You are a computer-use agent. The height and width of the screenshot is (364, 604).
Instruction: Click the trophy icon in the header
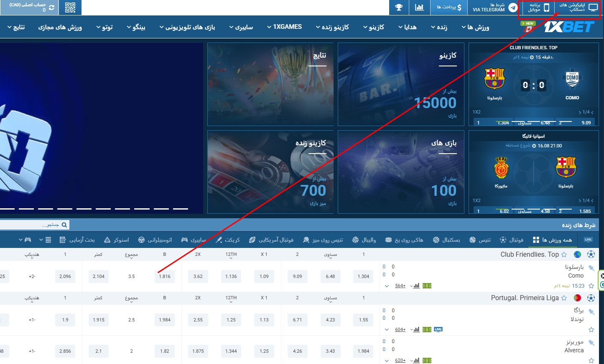[x=399, y=8]
